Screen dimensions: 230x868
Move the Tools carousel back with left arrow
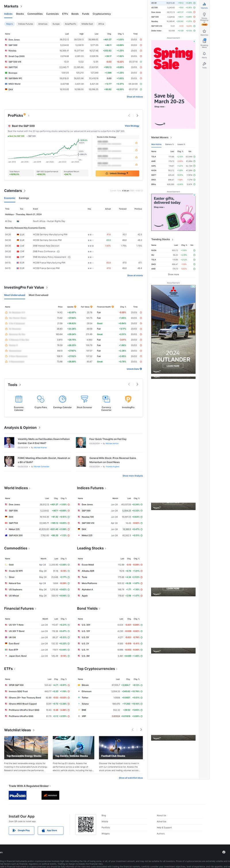(129, 384)
